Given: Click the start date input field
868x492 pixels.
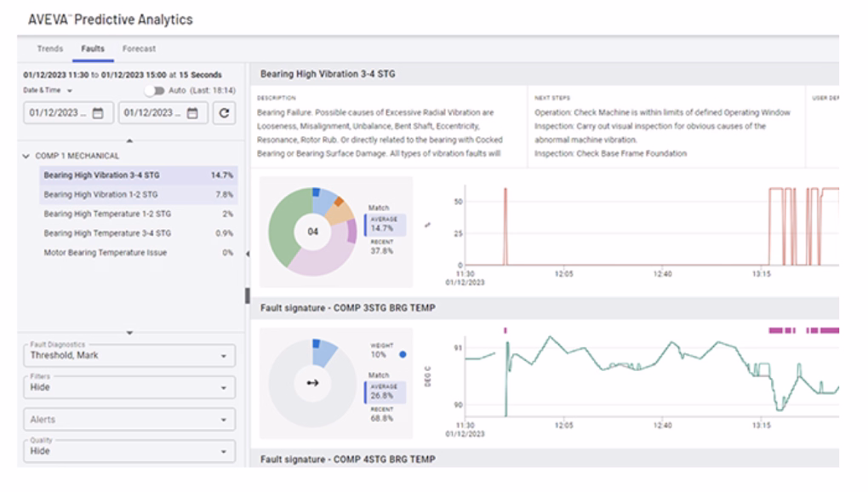Looking at the screenshot, I should [69, 113].
